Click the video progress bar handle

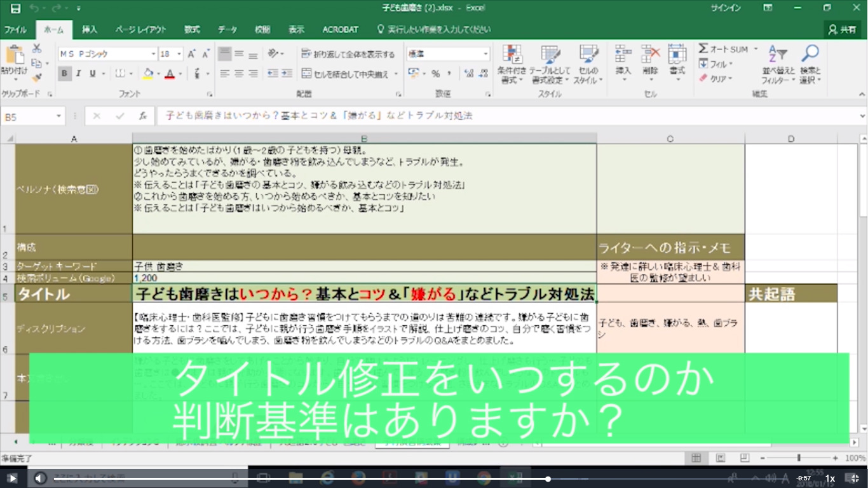click(x=548, y=478)
